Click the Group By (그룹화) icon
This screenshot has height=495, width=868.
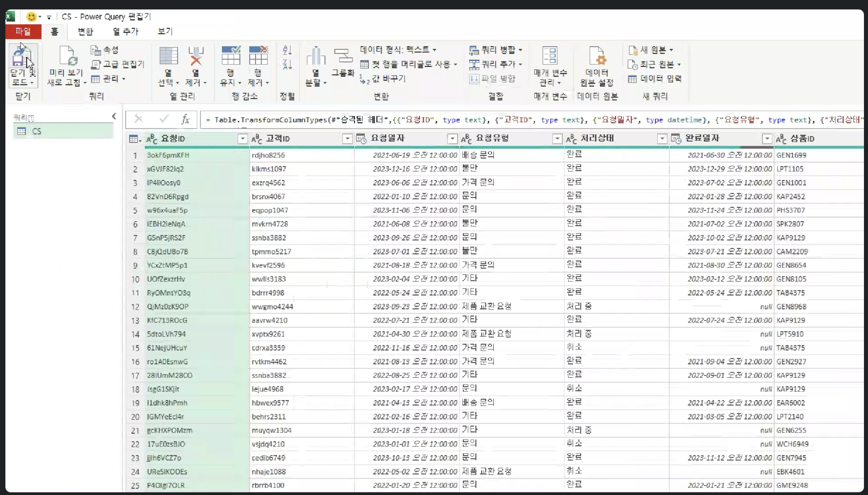click(x=343, y=56)
